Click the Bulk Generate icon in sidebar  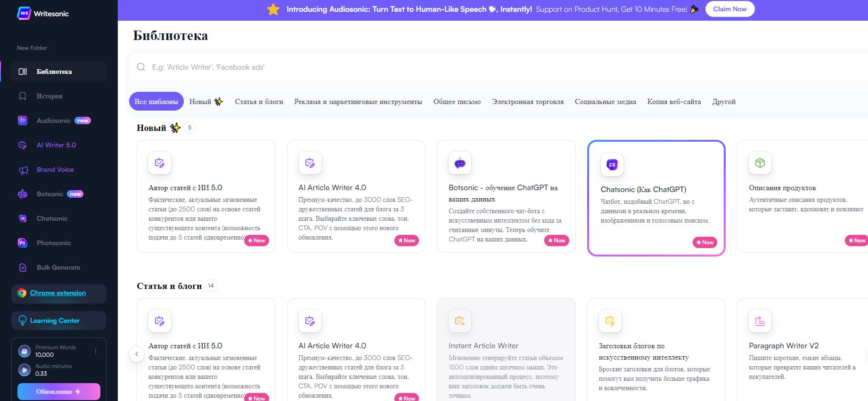point(23,267)
